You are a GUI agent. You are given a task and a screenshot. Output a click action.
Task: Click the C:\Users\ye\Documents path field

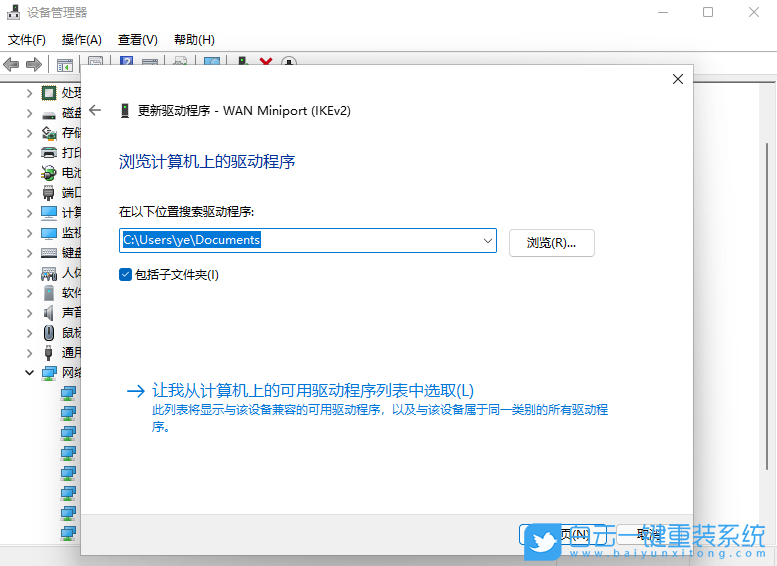[x=308, y=240]
